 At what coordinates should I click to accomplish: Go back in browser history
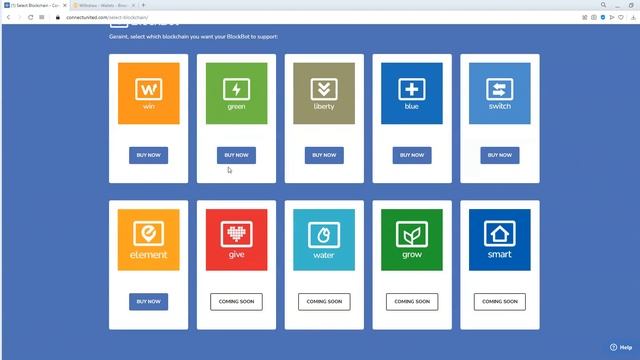click(x=8, y=18)
